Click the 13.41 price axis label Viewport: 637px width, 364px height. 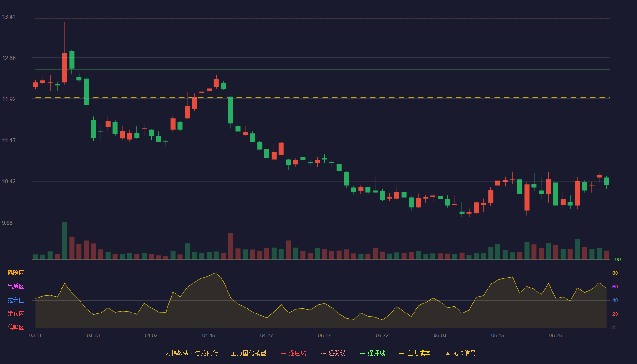pyautogui.click(x=9, y=17)
